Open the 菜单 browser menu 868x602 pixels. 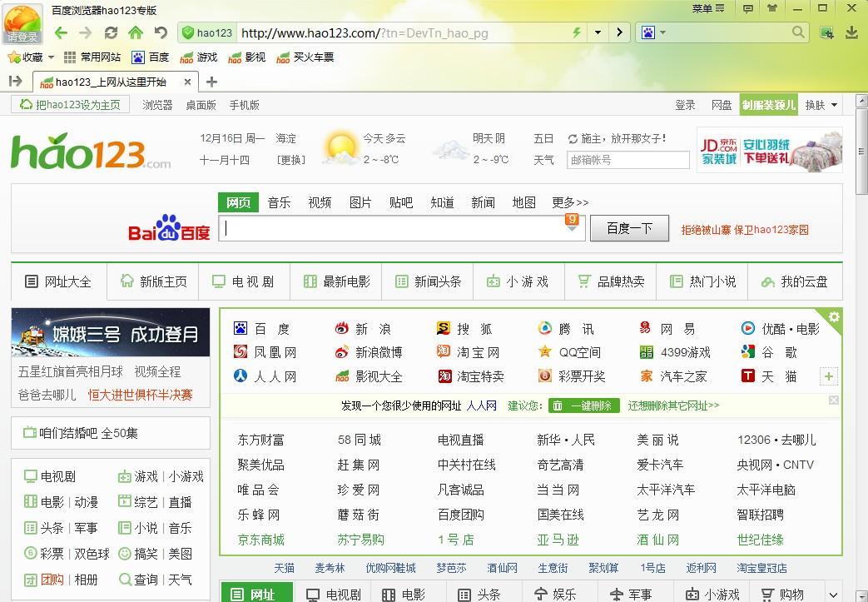(x=707, y=8)
